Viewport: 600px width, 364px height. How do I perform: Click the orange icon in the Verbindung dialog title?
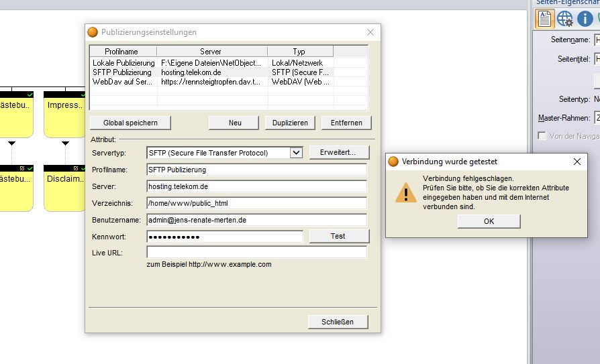(x=393, y=162)
